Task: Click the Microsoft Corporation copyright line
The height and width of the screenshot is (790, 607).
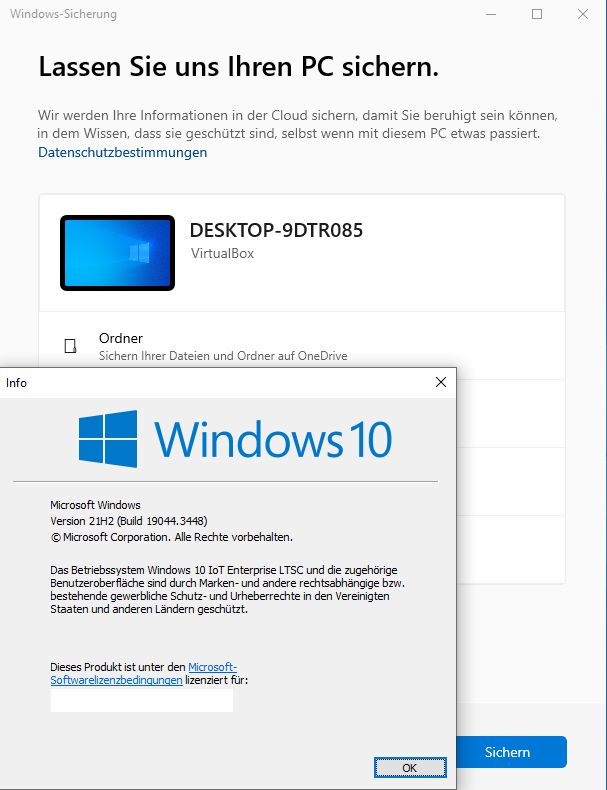Action: coord(171,537)
